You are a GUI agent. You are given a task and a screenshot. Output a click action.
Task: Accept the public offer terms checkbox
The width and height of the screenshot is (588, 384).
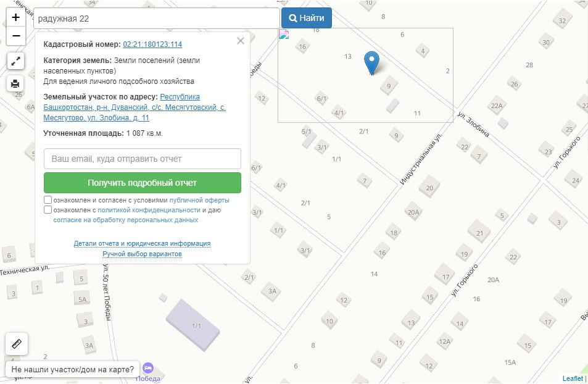point(48,200)
